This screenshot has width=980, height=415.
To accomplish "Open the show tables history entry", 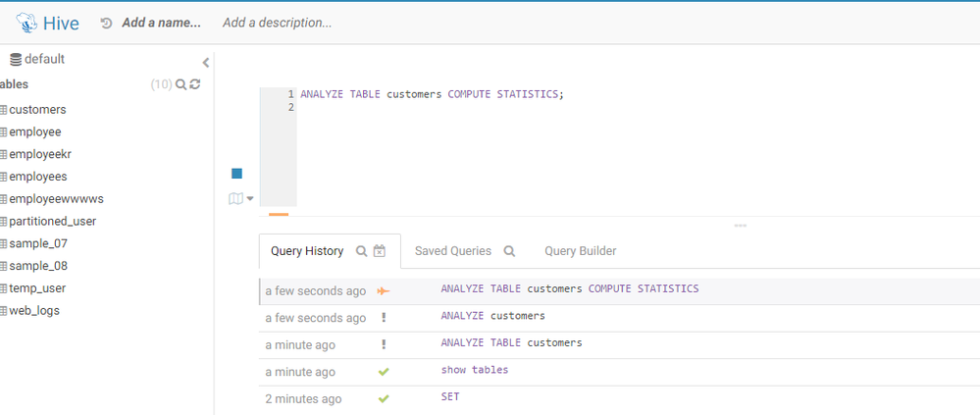I will tap(475, 370).
